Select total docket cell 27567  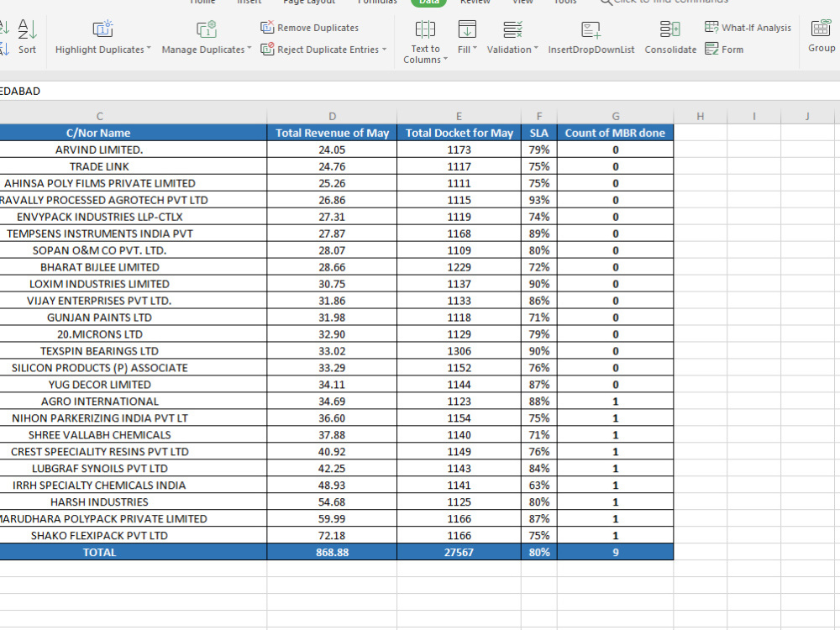click(x=459, y=553)
